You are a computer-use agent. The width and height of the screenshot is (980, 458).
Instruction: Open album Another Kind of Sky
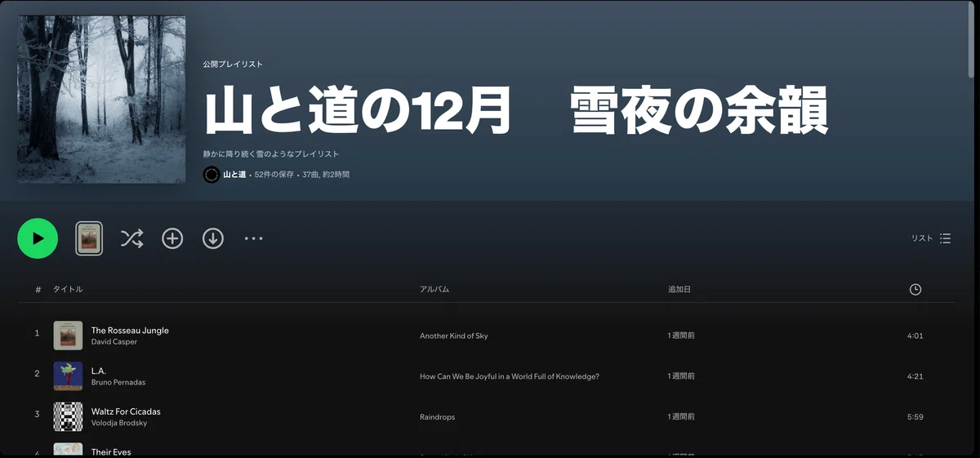point(454,336)
